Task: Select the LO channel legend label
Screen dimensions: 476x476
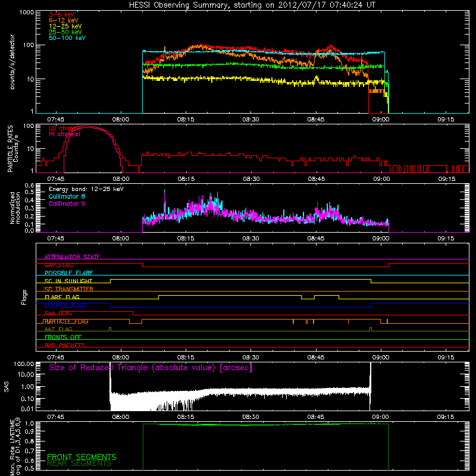Action: coord(65,128)
